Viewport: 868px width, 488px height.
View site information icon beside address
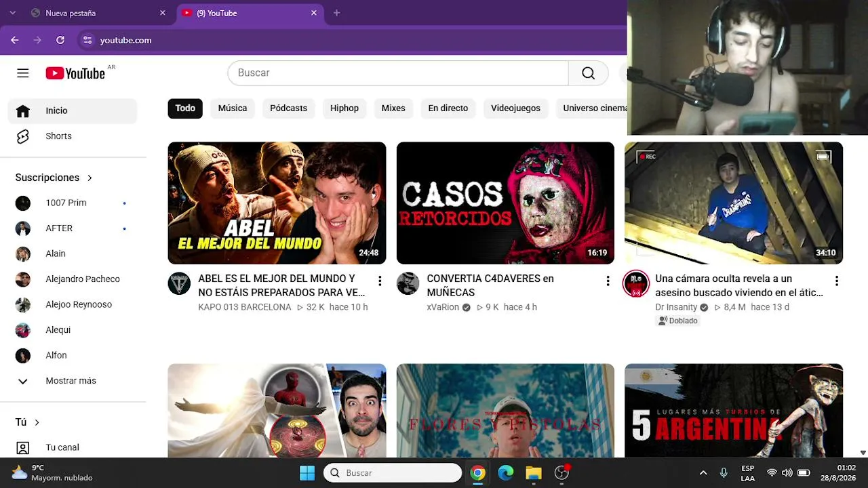click(87, 40)
